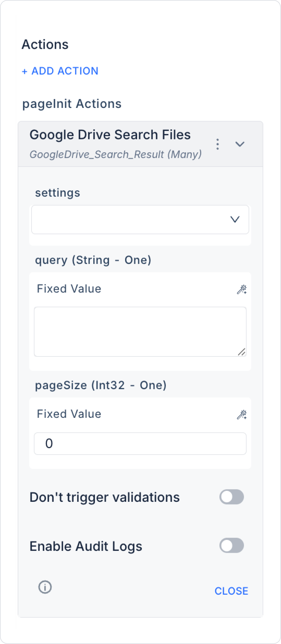
Task: Click the magic wand icon beside pageSize Fixed Value
Action: [x=242, y=414]
